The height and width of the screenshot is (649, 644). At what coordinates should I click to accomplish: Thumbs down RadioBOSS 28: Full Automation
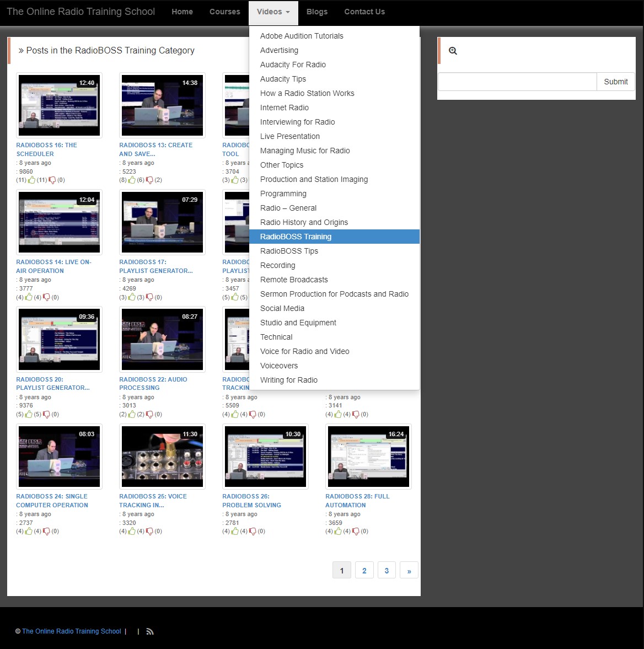click(x=356, y=532)
